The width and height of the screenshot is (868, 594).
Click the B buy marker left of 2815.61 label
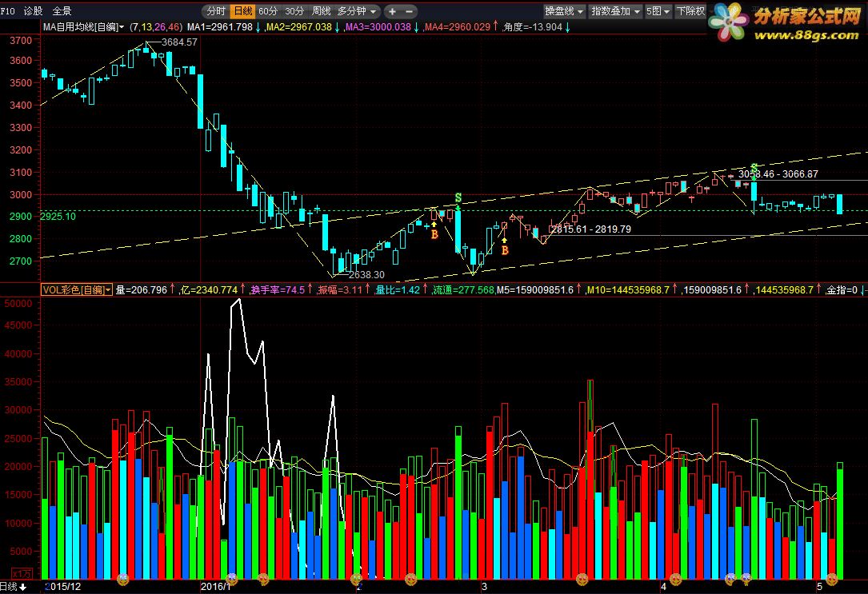point(504,250)
